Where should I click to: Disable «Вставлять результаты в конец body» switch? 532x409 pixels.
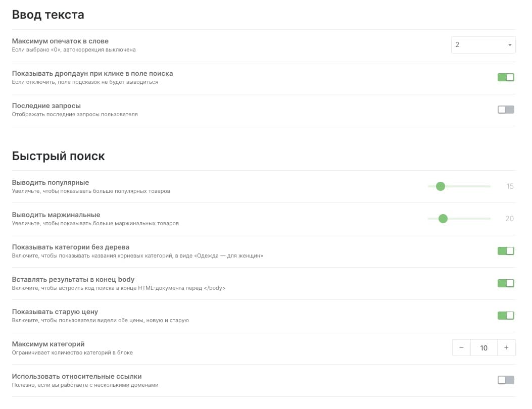(x=506, y=283)
